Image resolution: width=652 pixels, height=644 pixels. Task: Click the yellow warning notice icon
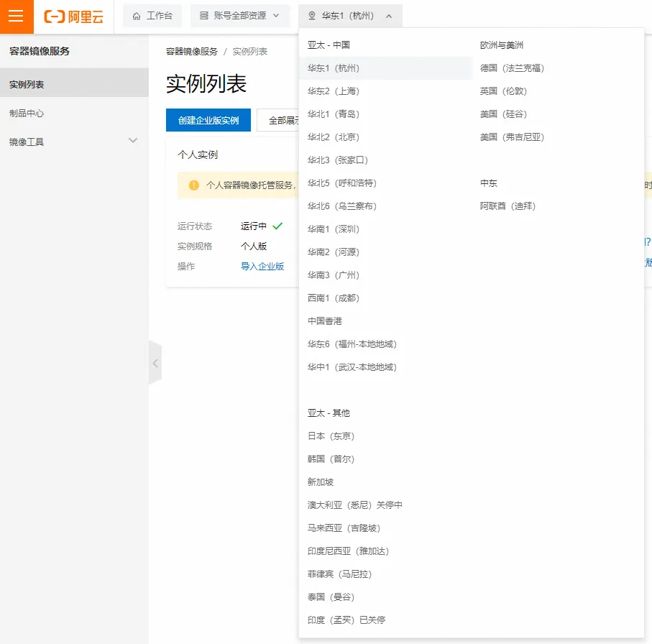point(193,185)
